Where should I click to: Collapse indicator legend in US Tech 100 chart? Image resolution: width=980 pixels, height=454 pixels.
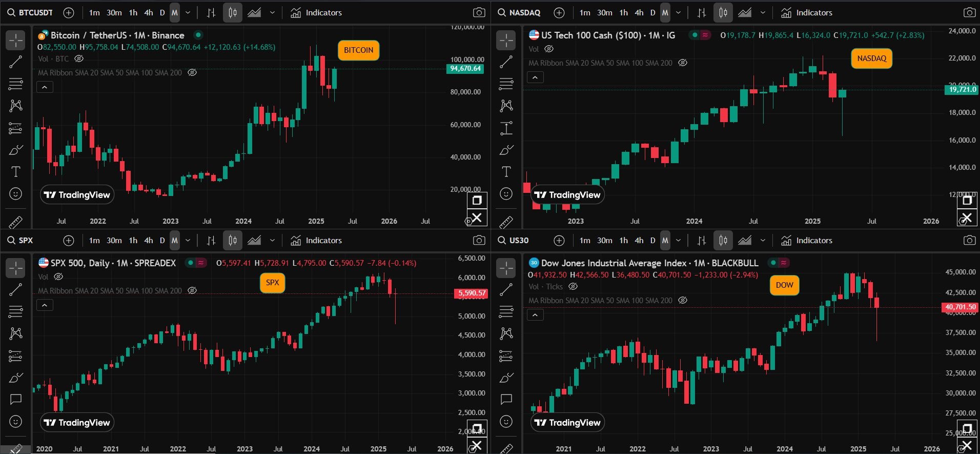[x=535, y=77]
